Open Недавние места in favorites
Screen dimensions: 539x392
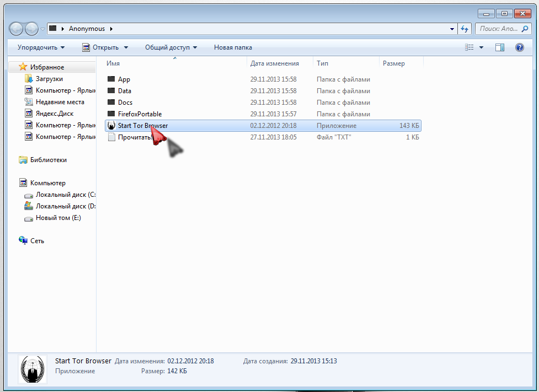point(60,101)
